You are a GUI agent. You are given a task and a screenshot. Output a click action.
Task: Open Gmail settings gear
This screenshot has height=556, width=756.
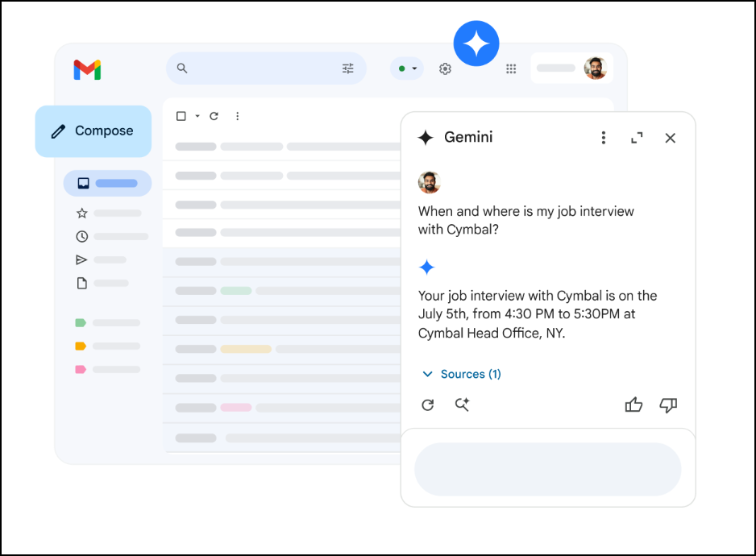click(445, 69)
